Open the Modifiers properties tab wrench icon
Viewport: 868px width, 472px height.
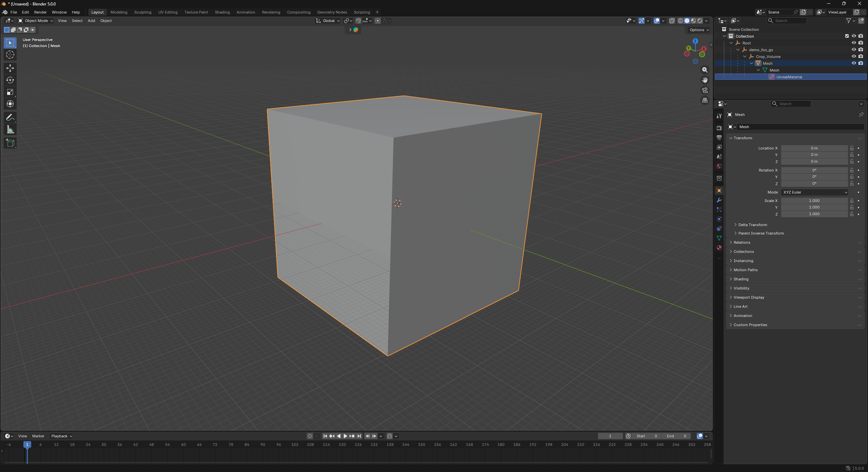(x=719, y=200)
